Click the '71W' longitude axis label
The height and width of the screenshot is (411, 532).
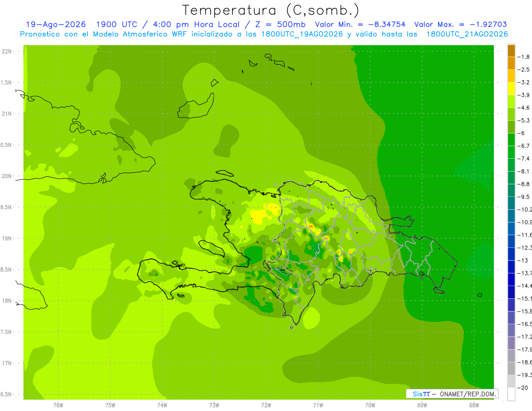tap(318, 405)
